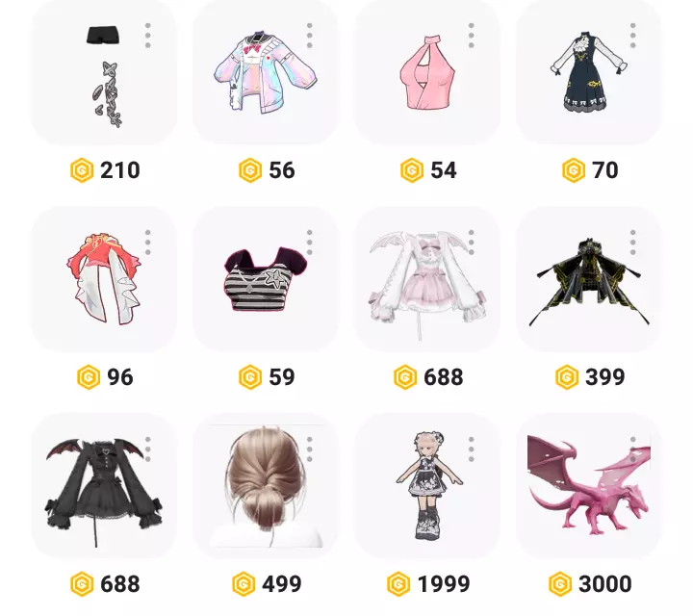Open options for the striped crop top
693x616 pixels.
pos(309,243)
